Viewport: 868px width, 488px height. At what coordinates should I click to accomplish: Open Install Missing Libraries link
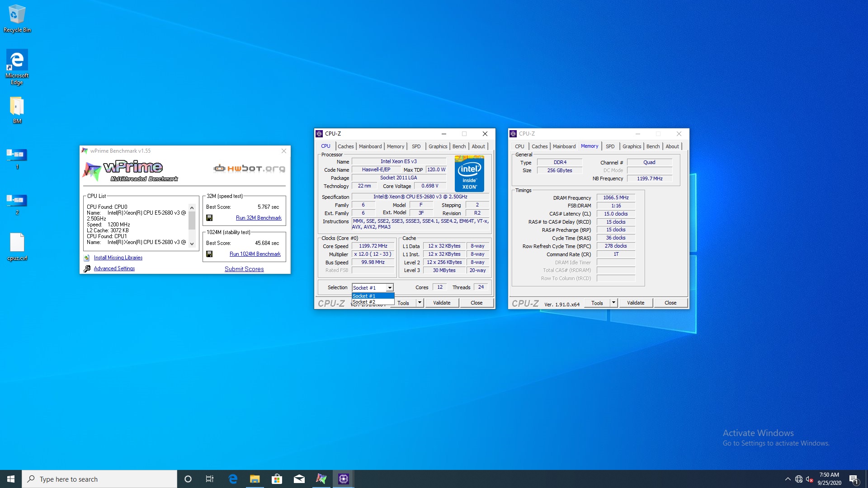point(118,258)
